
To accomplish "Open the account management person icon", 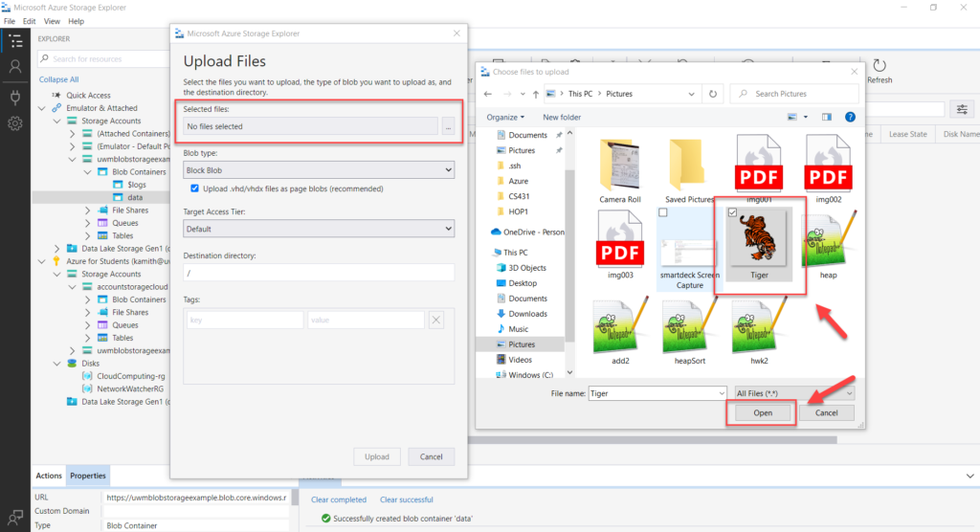I will click(15, 66).
